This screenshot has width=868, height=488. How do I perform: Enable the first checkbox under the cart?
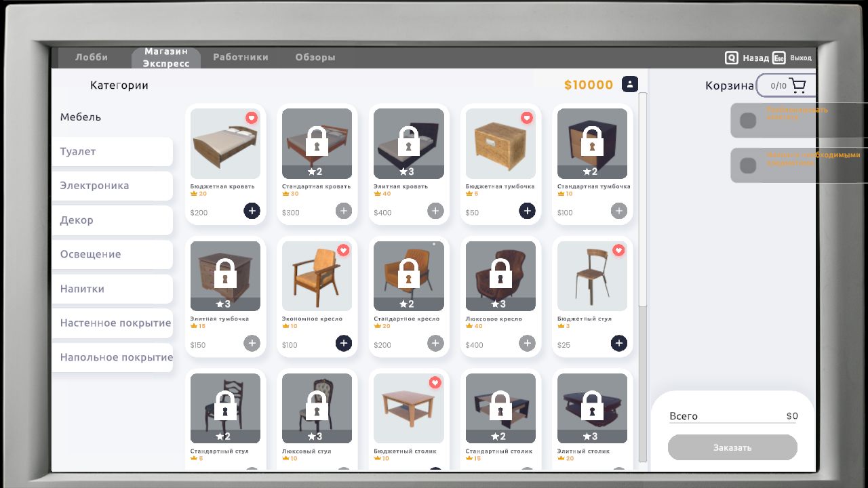[748, 121]
